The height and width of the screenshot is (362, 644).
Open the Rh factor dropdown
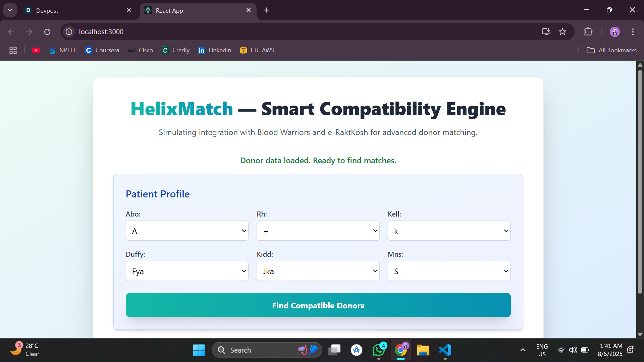pos(318,231)
